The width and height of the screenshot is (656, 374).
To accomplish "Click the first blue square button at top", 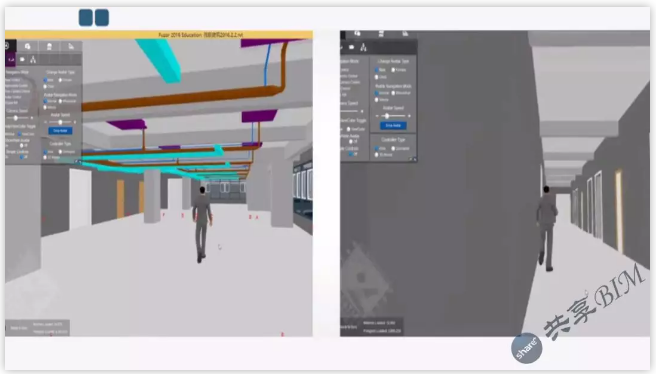I will click(85, 18).
